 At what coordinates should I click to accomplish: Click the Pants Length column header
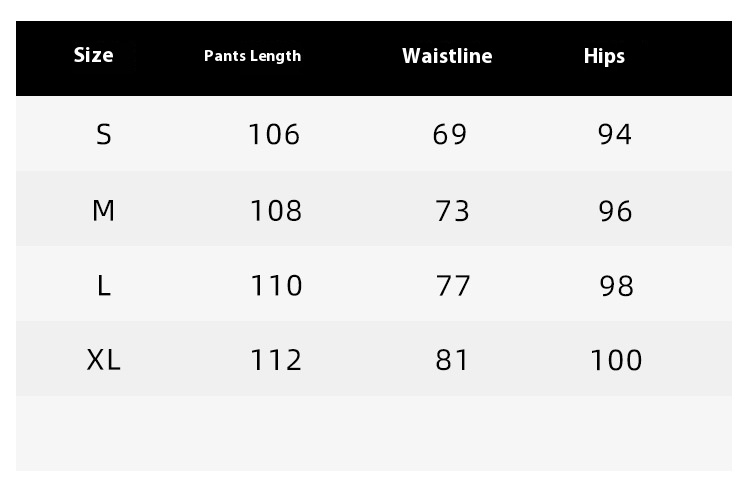[x=253, y=56]
